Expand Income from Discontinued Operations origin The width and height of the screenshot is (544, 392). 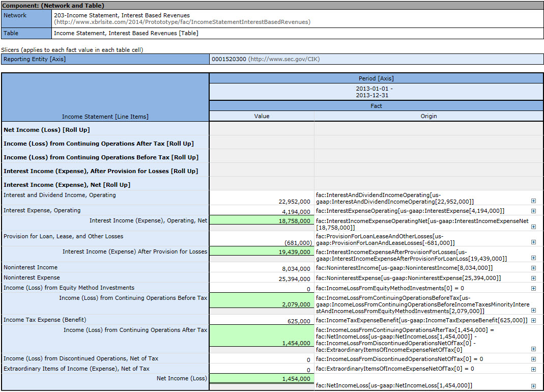coord(533,359)
